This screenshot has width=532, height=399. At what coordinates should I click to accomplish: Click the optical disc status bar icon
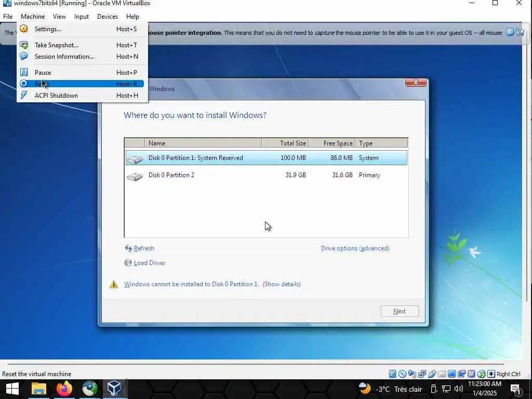coord(403,374)
